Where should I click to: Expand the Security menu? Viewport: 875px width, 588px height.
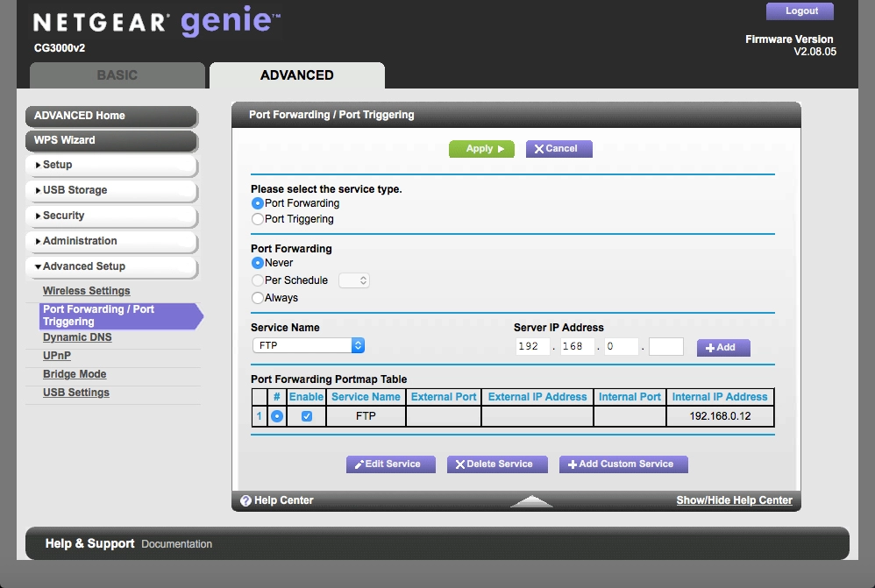[x=111, y=216]
